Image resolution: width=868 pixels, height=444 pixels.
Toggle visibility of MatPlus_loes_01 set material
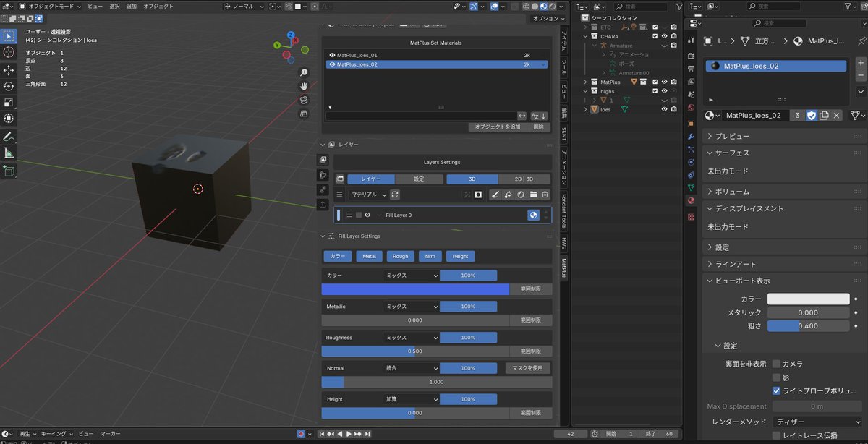[x=332, y=55]
